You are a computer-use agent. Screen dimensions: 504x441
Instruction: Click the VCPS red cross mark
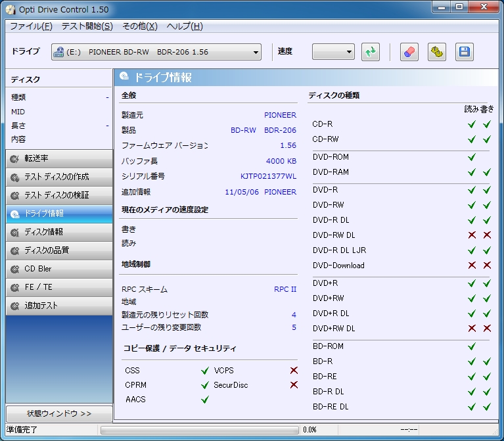click(x=294, y=370)
